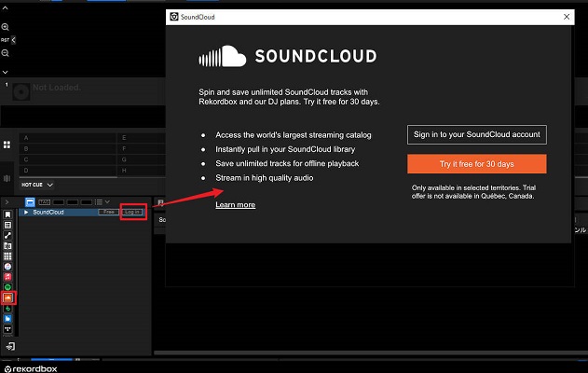
Task: Click Try it free for 30 days
Action: (476, 164)
